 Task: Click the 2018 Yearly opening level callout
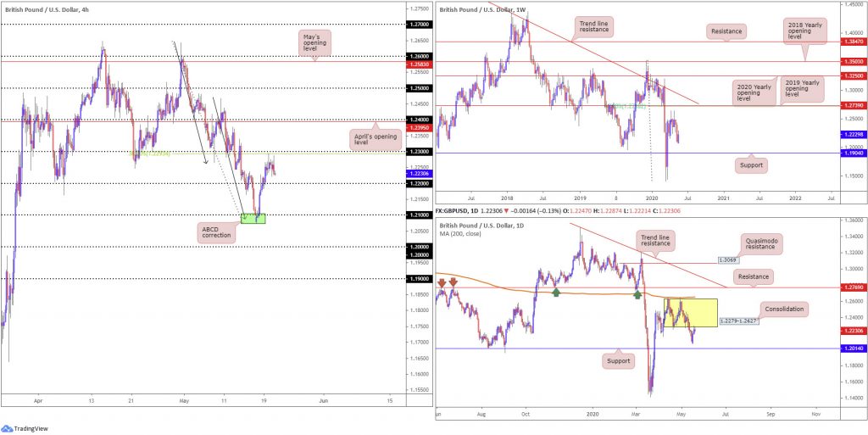[804, 31]
